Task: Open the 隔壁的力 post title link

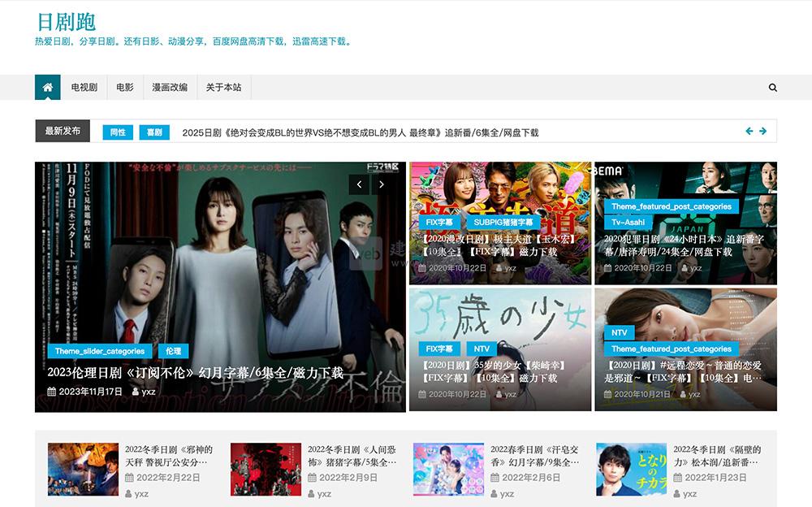Action: [x=717, y=455]
